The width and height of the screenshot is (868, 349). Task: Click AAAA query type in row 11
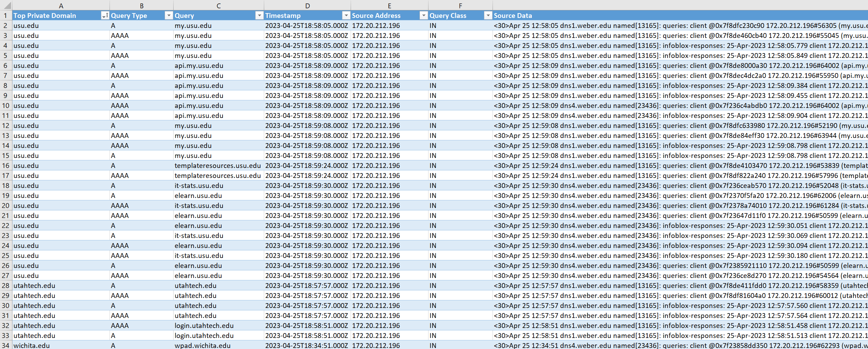click(x=142, y=116)
